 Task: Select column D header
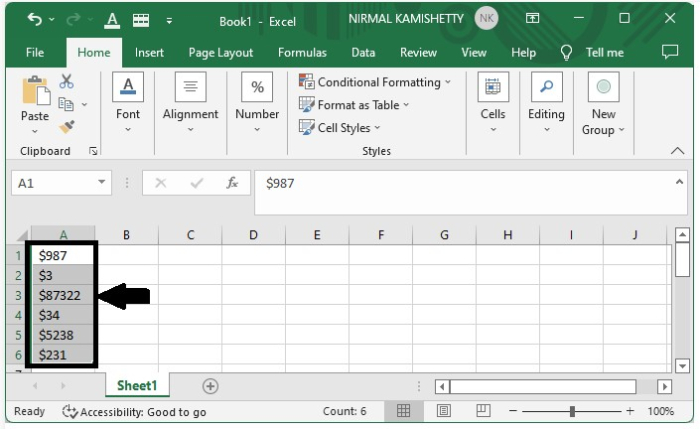(254, 235)
